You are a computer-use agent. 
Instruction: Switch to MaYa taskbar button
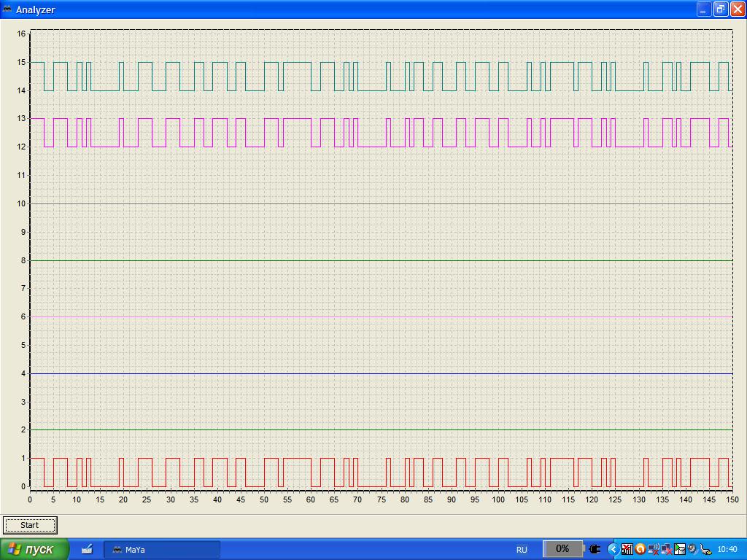[162, 550]
